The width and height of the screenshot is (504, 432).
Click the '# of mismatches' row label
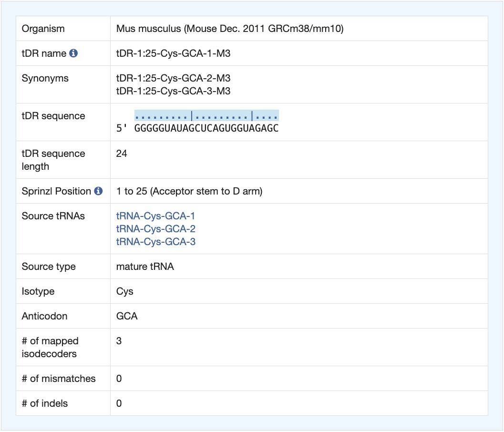click(59, 379)
